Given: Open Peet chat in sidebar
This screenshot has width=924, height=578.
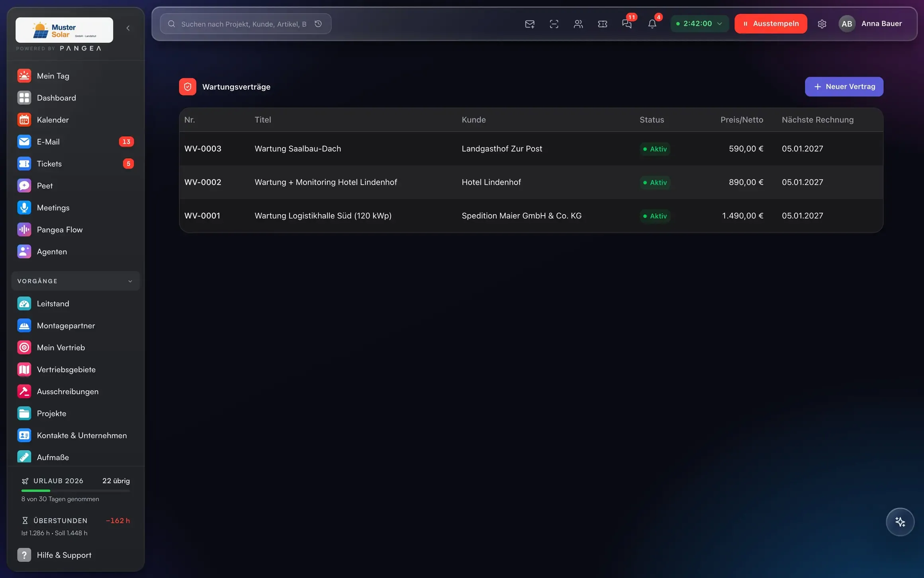Looking at the screenshot, I should (x=76, y=185).
